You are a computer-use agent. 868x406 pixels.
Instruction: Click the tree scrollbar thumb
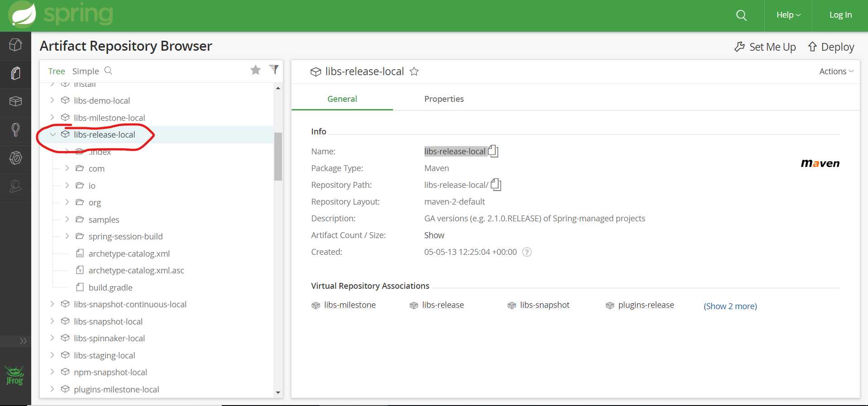(278, 157)
